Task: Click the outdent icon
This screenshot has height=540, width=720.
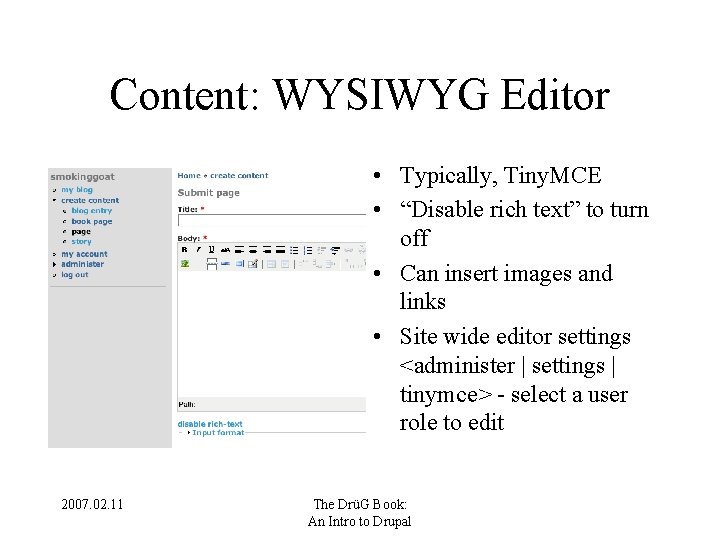Action: 321,250
